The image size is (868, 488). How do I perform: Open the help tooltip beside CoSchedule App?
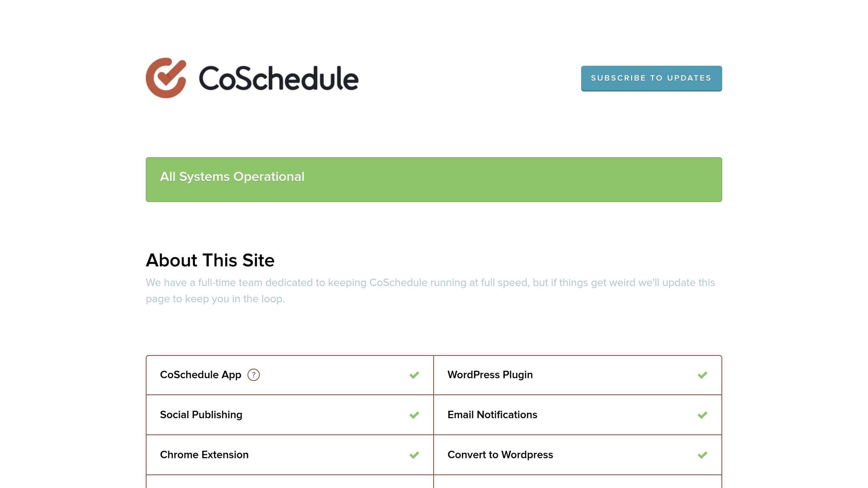[254, 374]
